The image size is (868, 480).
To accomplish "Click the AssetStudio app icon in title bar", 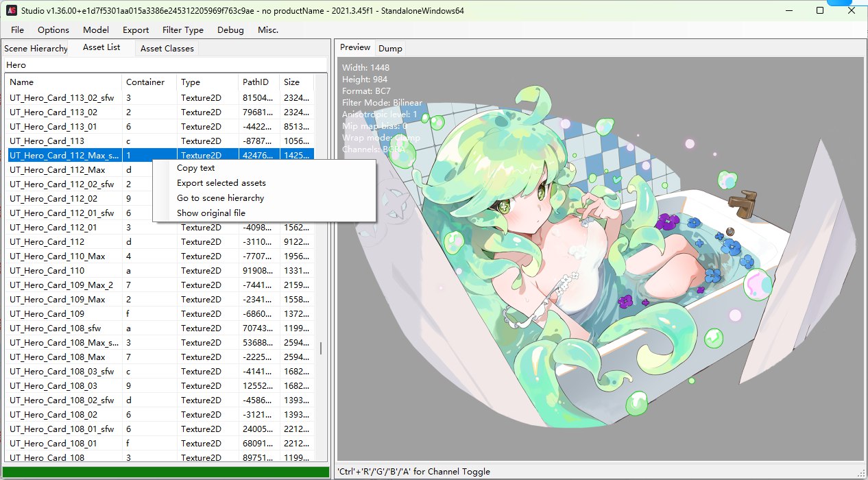I will click(12, 10).
